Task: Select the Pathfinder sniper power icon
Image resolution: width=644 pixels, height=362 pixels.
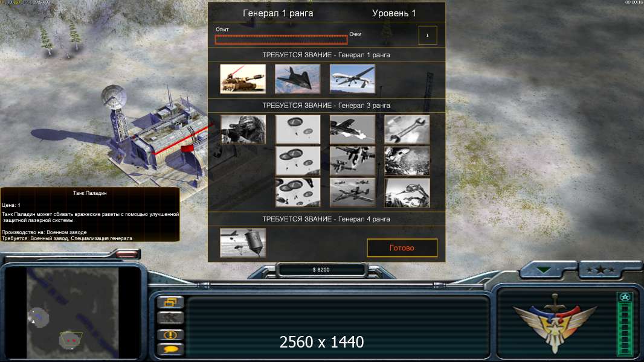Action: point(243,130)
